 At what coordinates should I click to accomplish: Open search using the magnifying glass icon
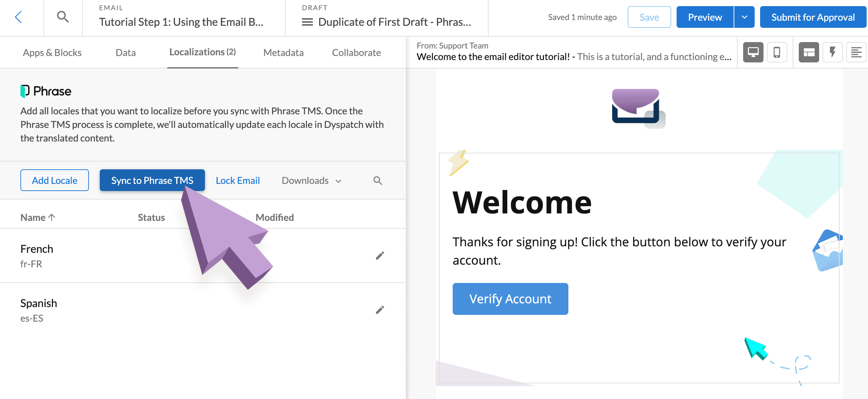click(x=63, y=17)
